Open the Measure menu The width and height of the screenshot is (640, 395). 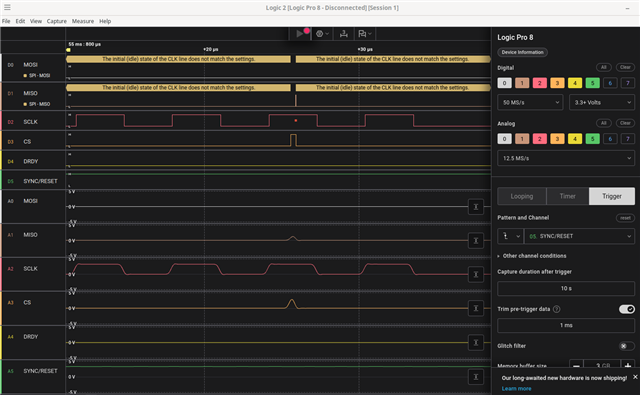click(83, 21)
